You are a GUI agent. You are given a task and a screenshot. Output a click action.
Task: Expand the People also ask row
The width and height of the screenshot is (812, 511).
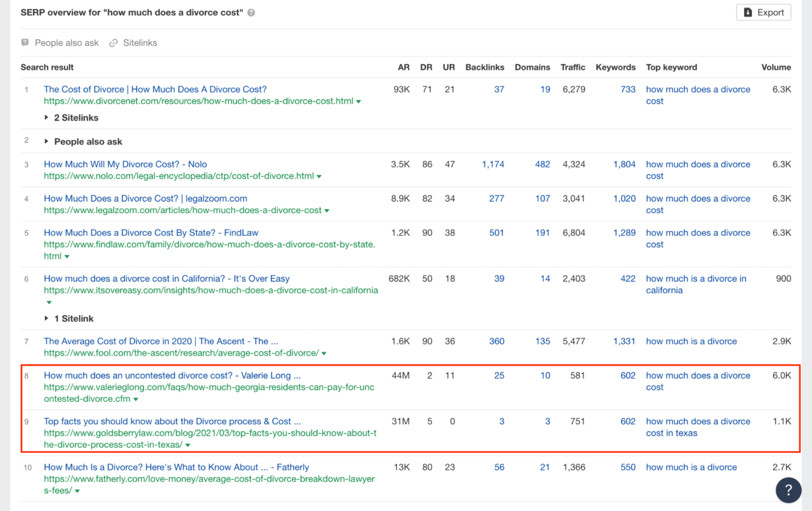83,141
